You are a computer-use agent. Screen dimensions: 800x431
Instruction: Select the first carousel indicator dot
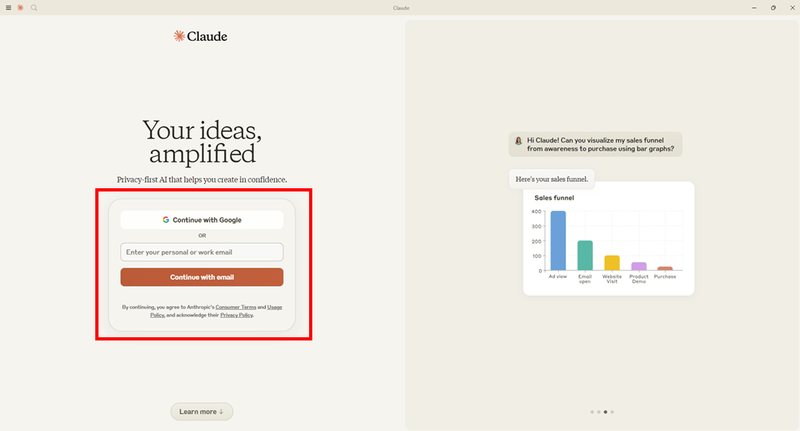tap(592, 412)
